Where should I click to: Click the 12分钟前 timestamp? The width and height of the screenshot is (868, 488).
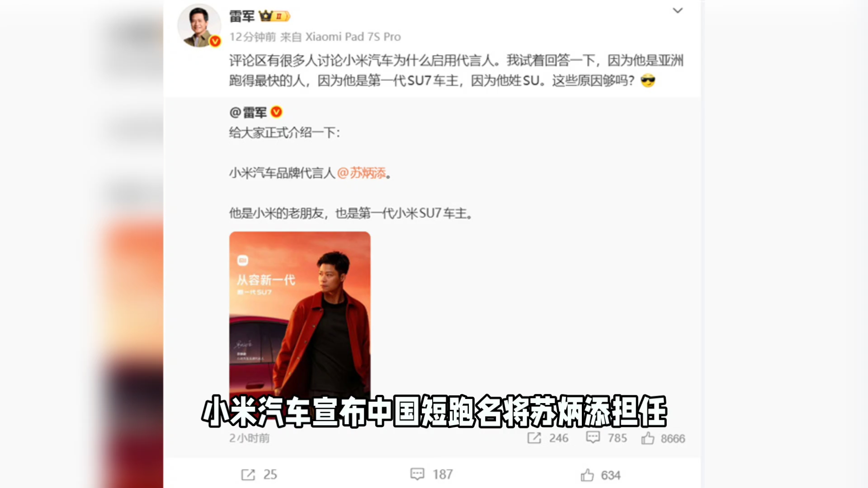pos(252,37)
